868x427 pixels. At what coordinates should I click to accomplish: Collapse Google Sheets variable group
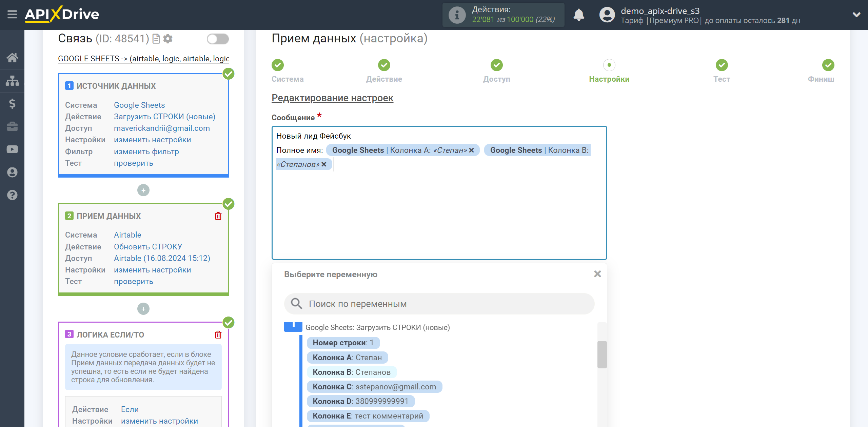coord(293,327)
